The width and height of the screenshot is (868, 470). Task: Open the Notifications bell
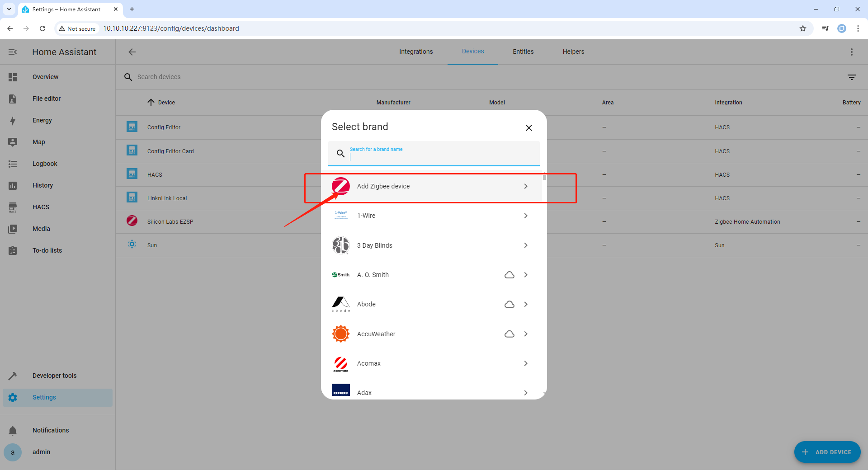[13, 431]
